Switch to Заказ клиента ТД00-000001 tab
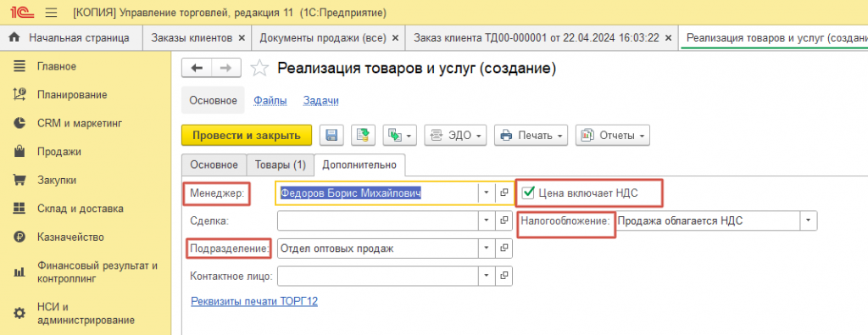The height and width of the screenshot is (335, 868). pos(536,37)
